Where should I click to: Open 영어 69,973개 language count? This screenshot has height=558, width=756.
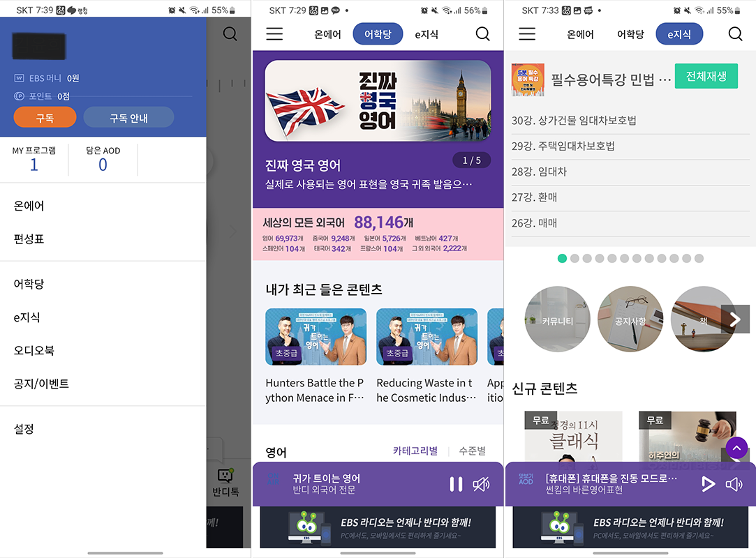tap(283, 238)
